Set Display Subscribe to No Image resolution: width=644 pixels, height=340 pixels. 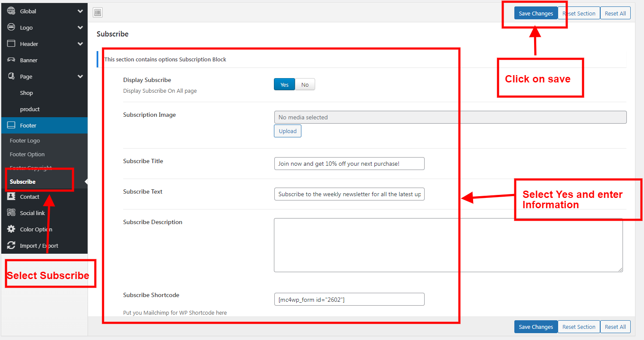coord(305,85)
